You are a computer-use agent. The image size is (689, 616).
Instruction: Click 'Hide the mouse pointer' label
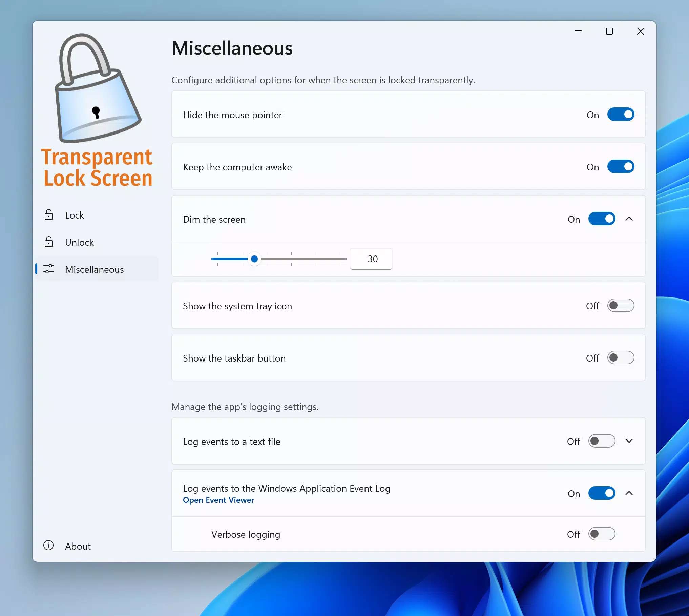232,115
